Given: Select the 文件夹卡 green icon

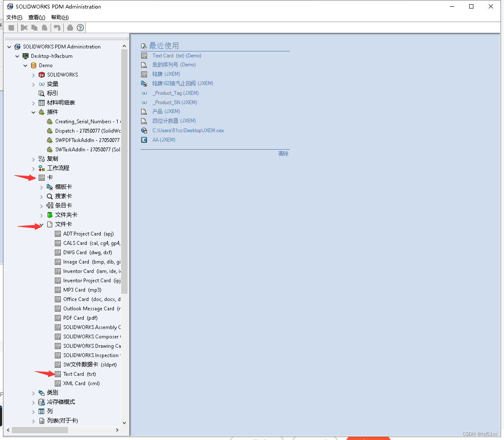Looking at the screenshot, I should 49,215.
